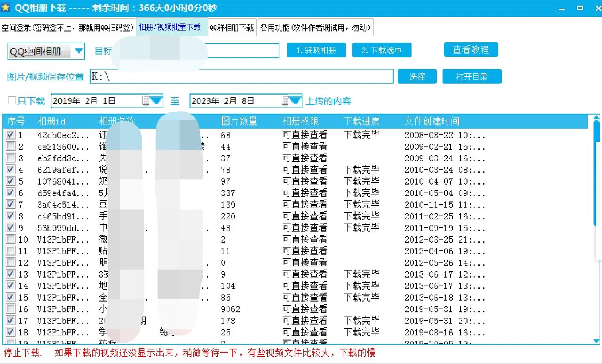Select album id 3a04c514... cell
This screenshot has height=364, width=602.
[x=63, y=205]
